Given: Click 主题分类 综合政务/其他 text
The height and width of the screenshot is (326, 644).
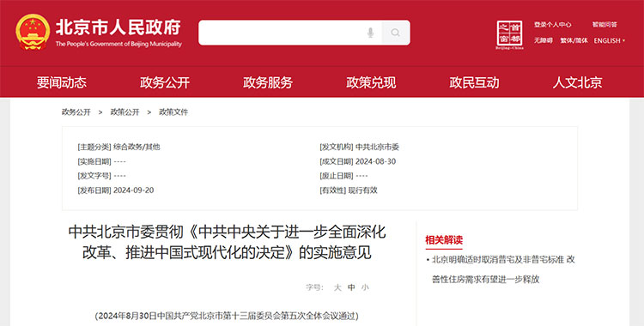Looking at the screenshot, I should point(118,147).
